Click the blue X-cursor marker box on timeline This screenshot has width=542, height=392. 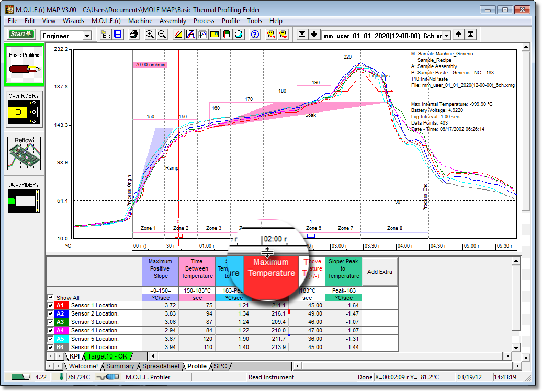click(x=311, y=236)
